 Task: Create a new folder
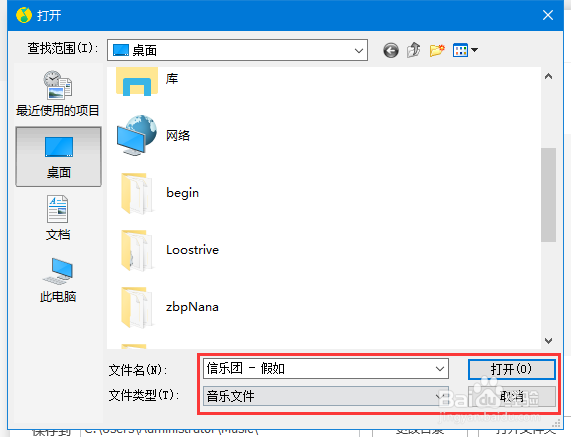tap(437, 50)
